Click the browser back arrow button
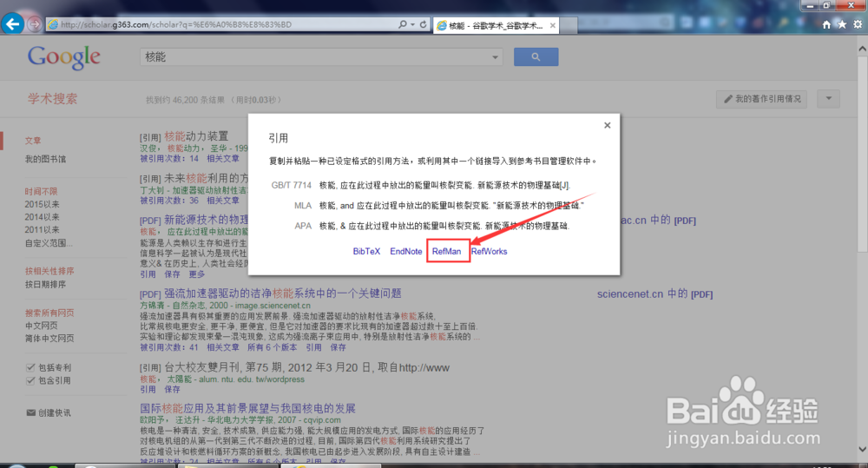The height and width of the screenshot is (468, 868). coord(13,23)
